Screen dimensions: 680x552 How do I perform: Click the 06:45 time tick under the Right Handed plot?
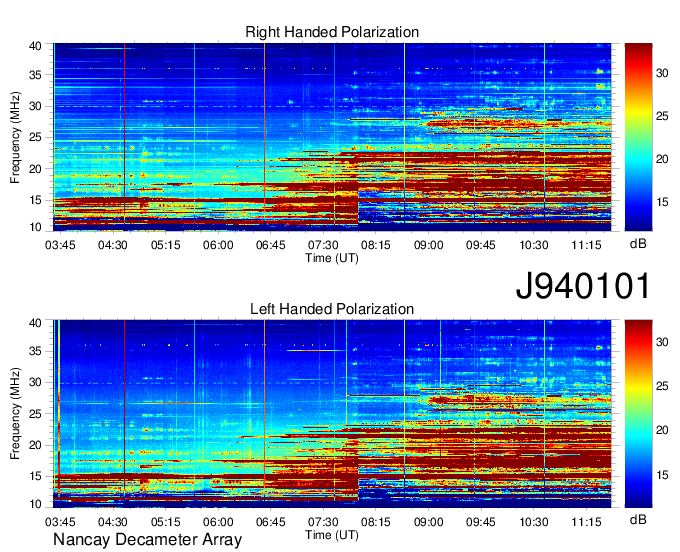(x=271, y=245)
